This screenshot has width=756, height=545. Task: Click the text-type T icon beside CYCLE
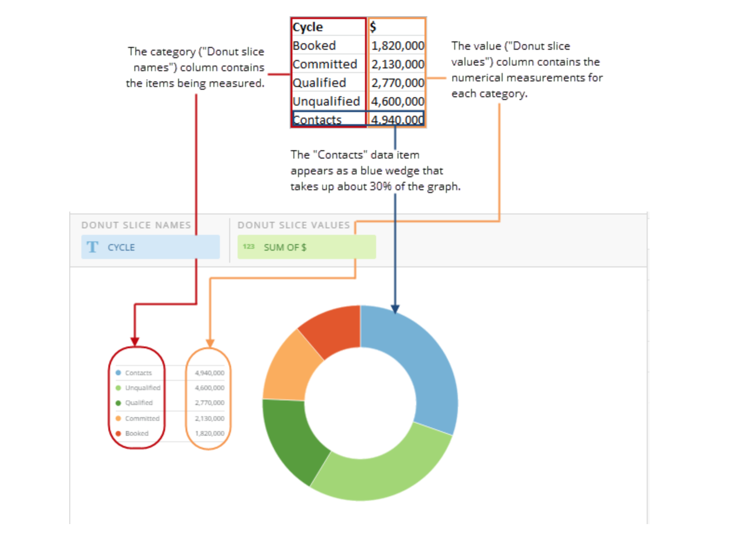[x=93, y=247]
